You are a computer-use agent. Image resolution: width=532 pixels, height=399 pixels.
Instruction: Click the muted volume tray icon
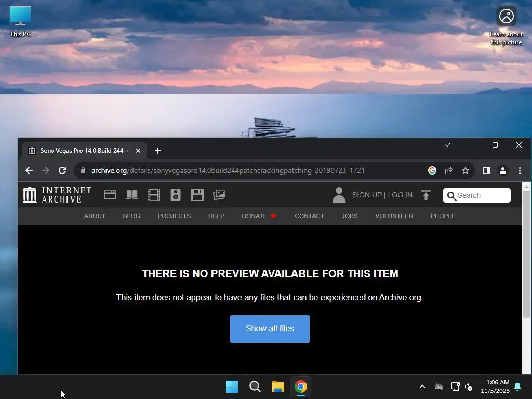(469, 387)
